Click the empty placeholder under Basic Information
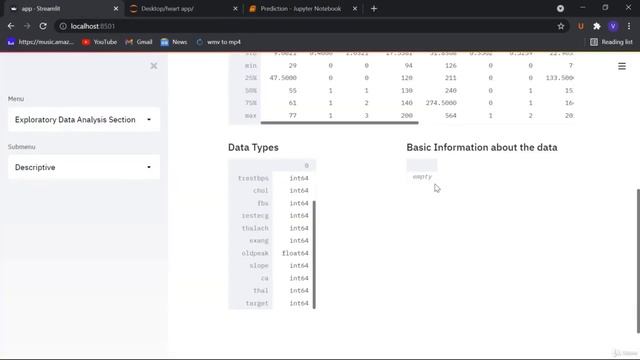Screen dimensions: 640x360 tap(422, 177)
